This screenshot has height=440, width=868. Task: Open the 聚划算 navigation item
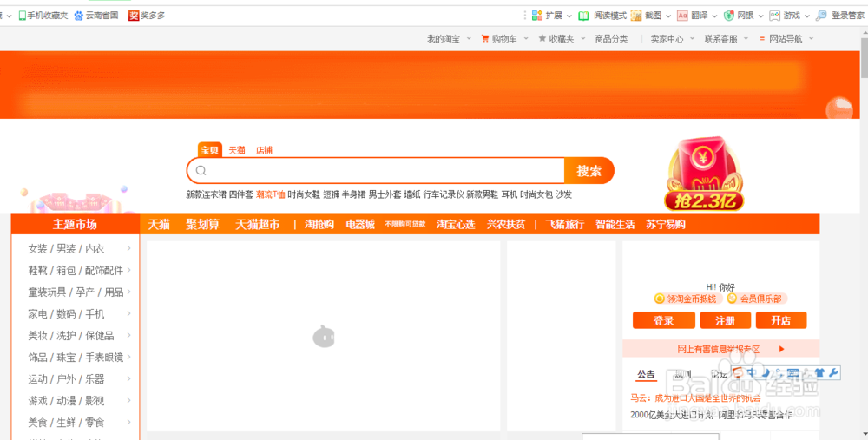pyautogui.click(x=202, y=224)
